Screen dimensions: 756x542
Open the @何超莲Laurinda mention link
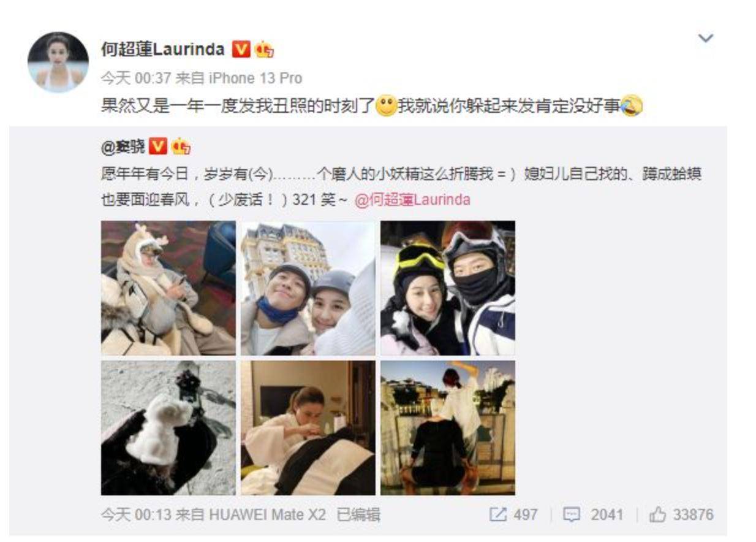point(412,200)
